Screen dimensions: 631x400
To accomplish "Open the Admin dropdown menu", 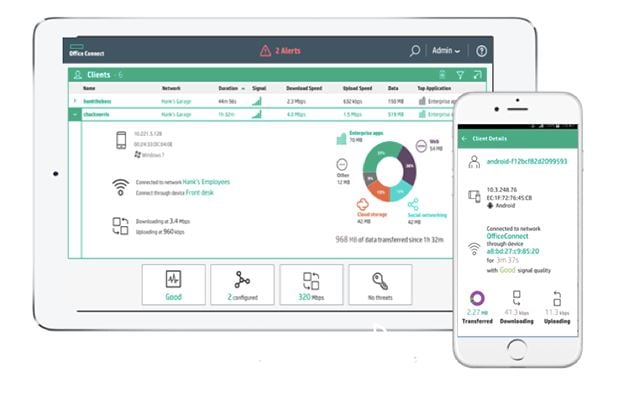I will click(x=445, y=50).
